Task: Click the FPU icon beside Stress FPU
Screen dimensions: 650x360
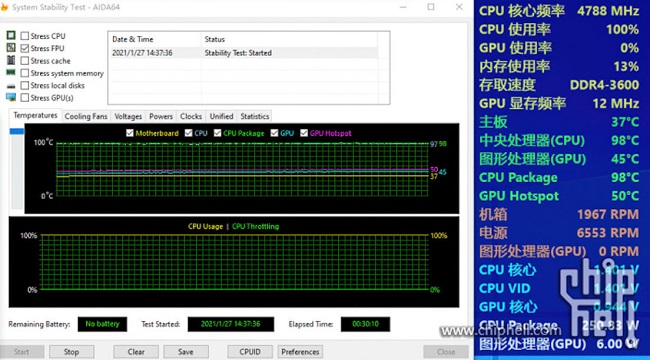Action: point(11,48)
